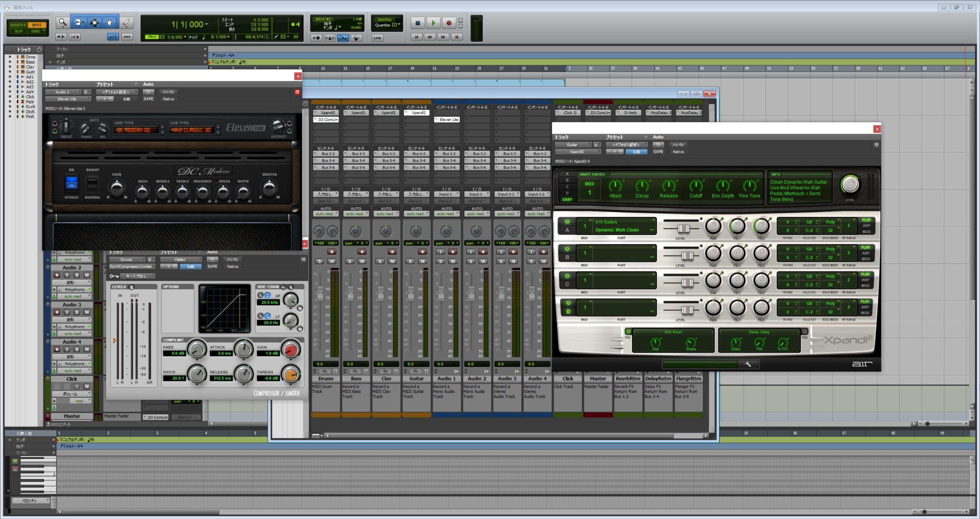Adjust the compressor THRESH orange knob
980x519 pixels.
click(x=291, y=374)
